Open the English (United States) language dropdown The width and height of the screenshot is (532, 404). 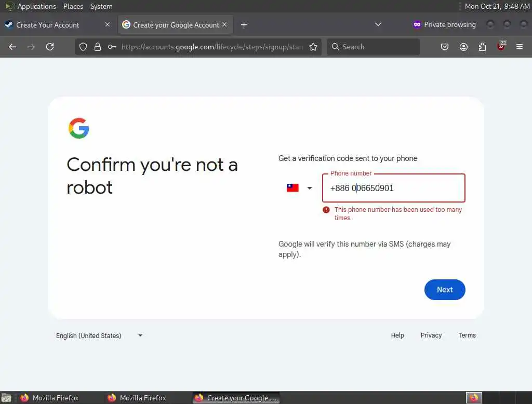click(99, 335)
